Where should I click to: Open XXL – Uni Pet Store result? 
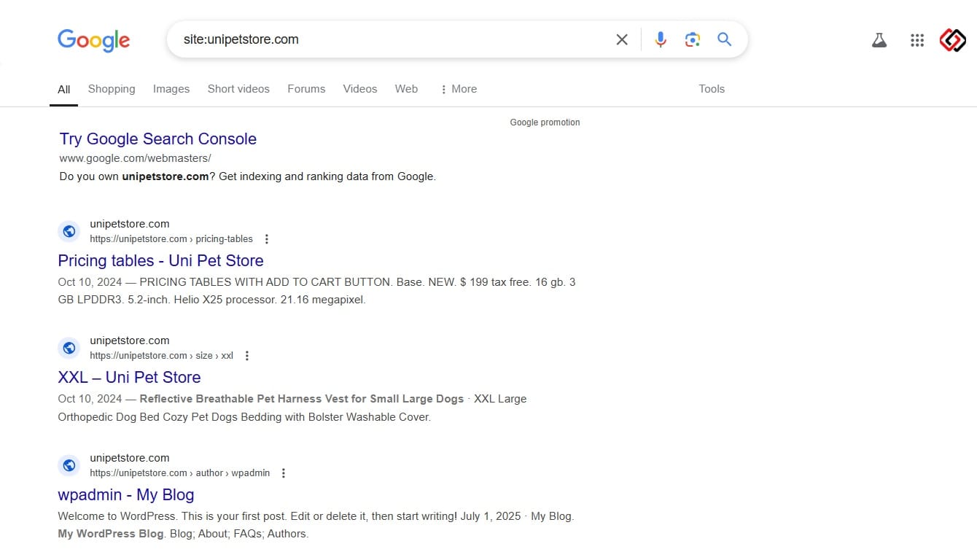129,378
